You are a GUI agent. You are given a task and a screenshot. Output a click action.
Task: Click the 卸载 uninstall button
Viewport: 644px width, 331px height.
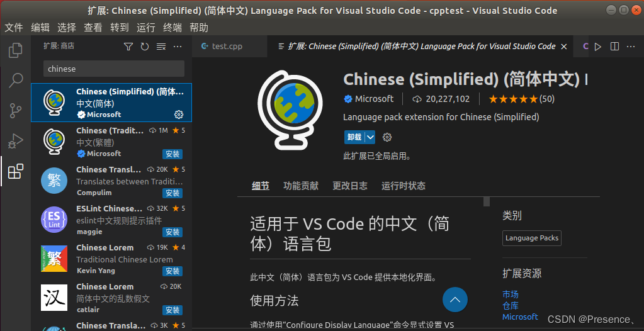354,137
